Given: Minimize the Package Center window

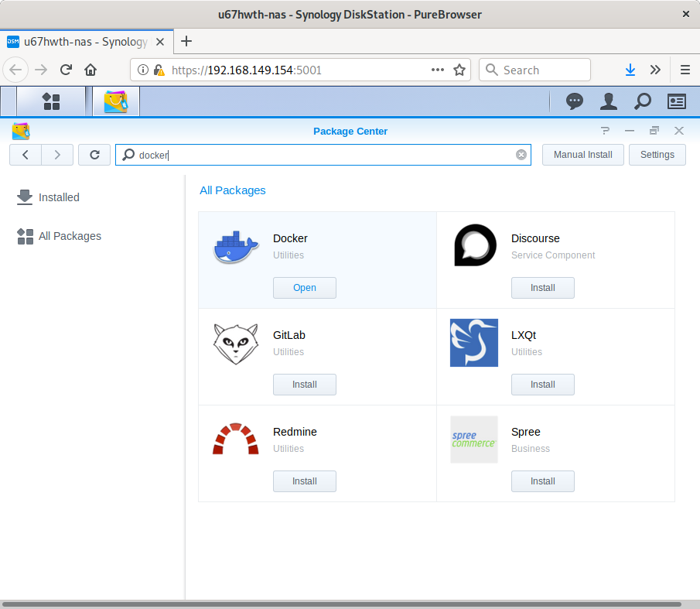Looking at the screenshot, I should [x=630, y=131].
